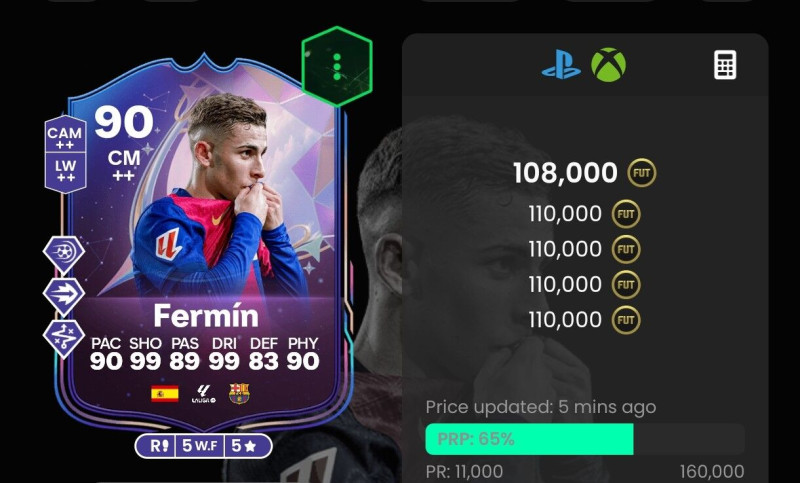Viewport: 800px width, 483px height.
Task: Click the 160,000 maximum price range value
Action: pyautogui.click(x=712, y=472)
